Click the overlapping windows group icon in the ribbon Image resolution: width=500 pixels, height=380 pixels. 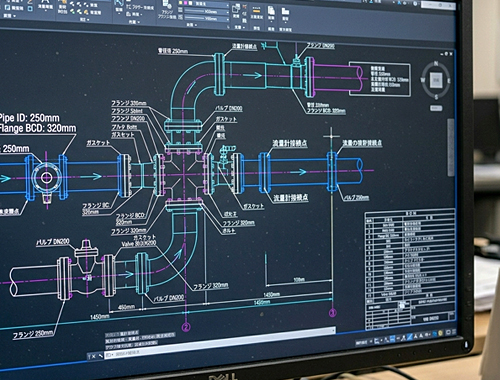click(x=236, y=8)
